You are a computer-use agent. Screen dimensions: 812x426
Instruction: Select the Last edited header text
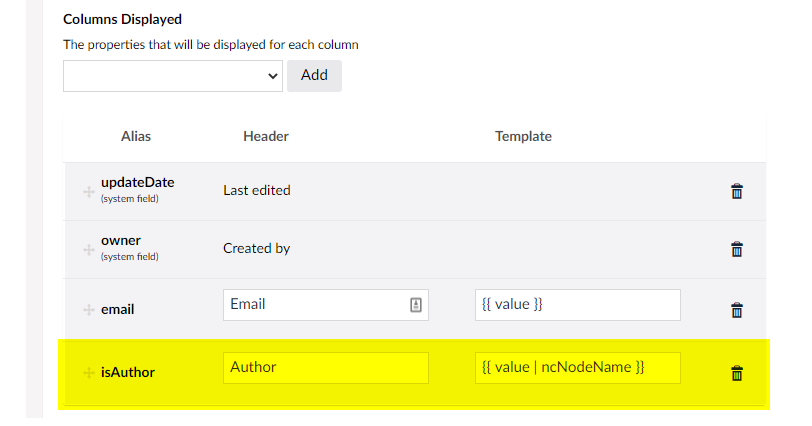(257, 190)
